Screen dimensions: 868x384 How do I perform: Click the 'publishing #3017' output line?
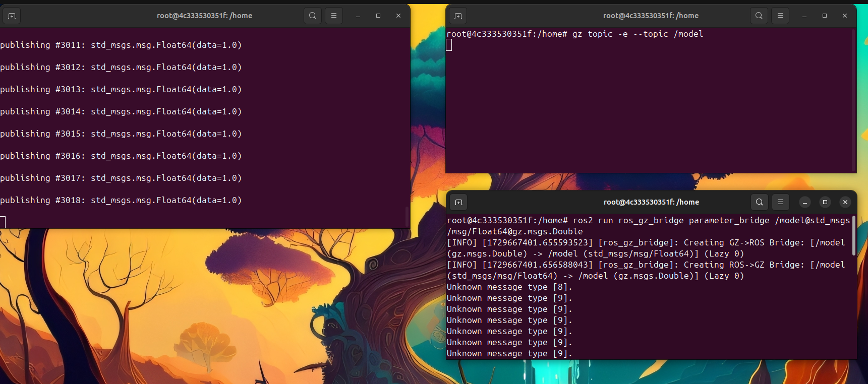121,178
